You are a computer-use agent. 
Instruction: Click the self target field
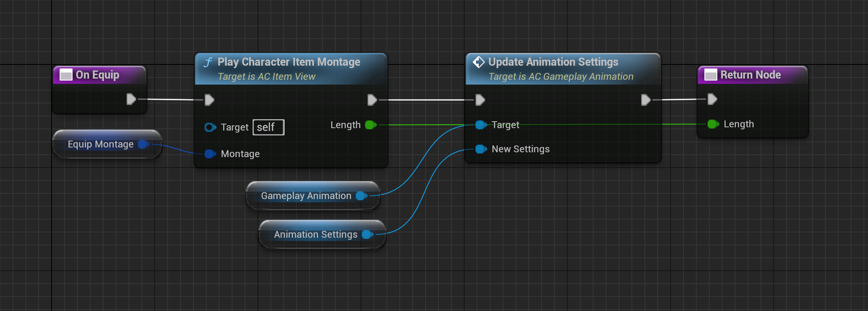(268, 127)
